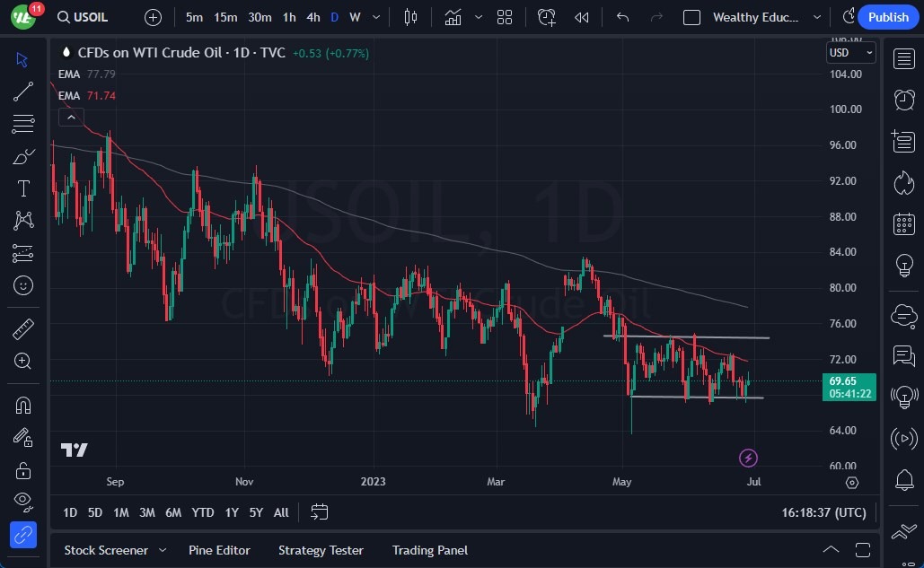This screenshot has width=924, height=568.
Task: Open the Measure ruler tool
Action: [x=22, y=329]
